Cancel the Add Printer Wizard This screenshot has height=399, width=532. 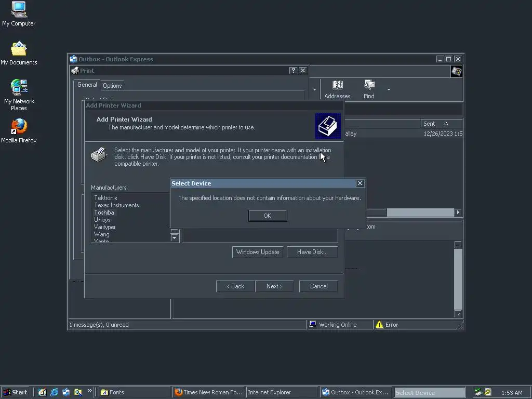pyautogui.click(x=318, y=286)
